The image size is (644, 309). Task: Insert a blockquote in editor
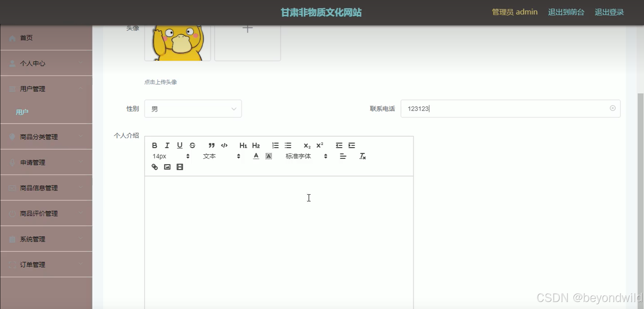[211, 145]
